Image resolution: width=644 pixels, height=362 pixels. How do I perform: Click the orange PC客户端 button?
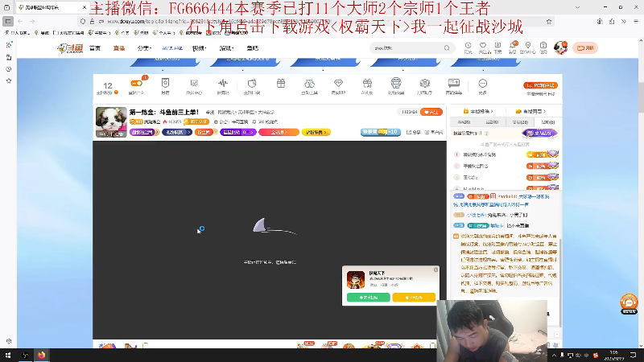click(540, 85)
